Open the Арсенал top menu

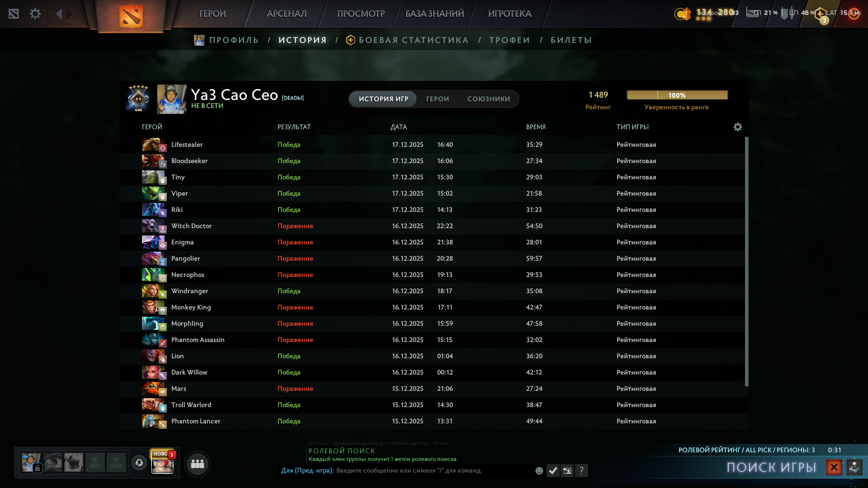(x=287, y=14)
